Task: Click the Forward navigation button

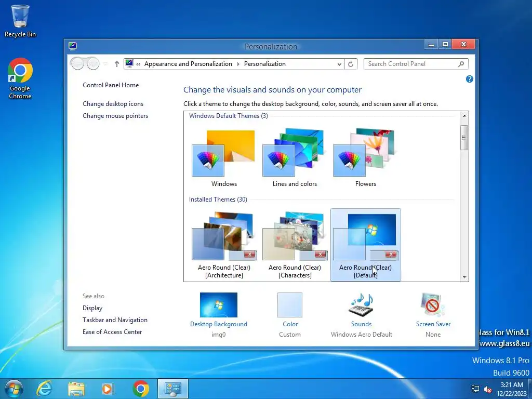Action: (93, 63)
